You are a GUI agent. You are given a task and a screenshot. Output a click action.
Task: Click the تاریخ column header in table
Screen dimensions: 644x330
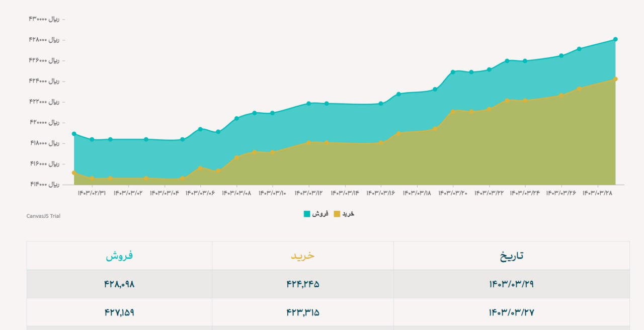(x=511, y=256)
